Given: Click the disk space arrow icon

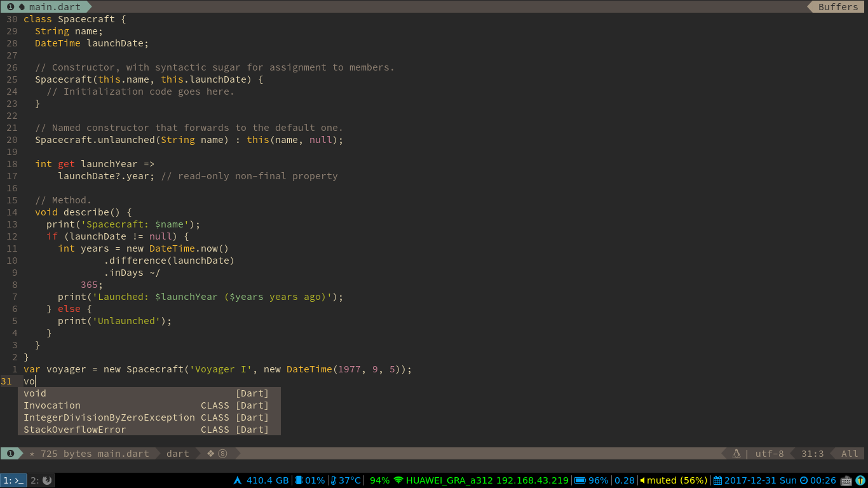Looking at the screenshot, I should point(238,480).
